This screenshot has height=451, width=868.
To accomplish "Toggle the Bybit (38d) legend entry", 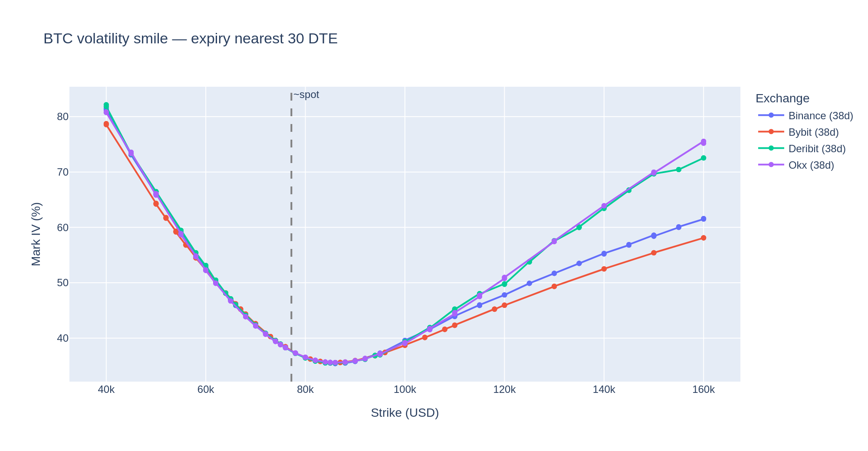I will point(798,132).
